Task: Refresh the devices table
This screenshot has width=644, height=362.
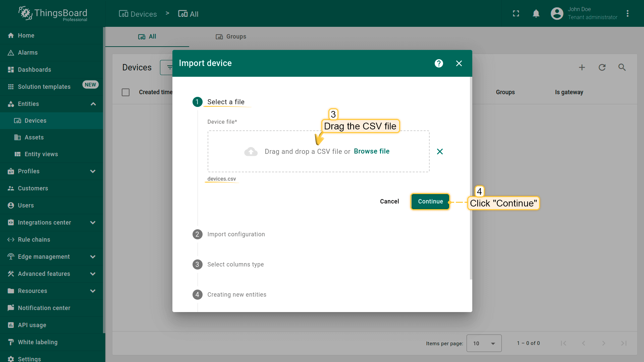Action: (602, 67)
